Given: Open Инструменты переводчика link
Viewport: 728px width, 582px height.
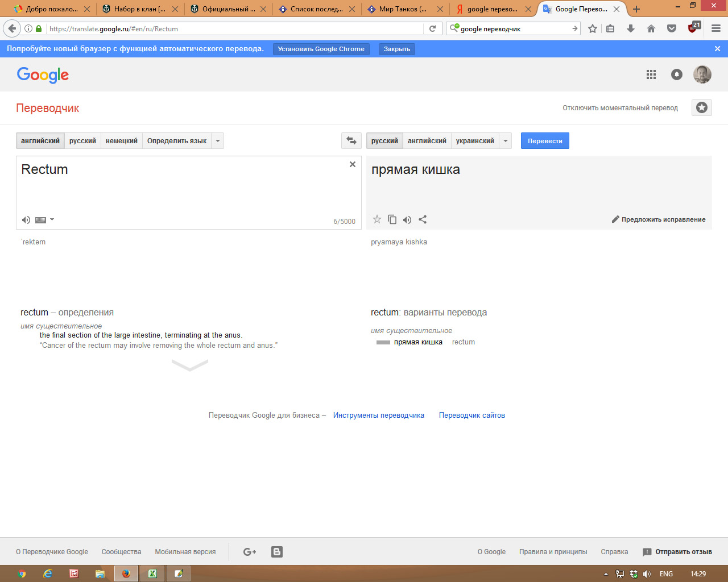Looking at the screenshot, I should coord(379,415).
